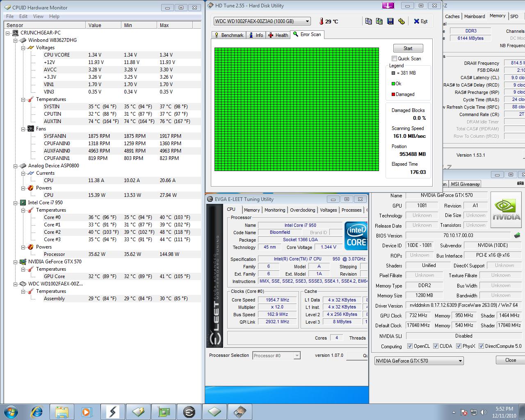Screen dimensions: 525x420
Task: Switch to the Voltages tab in E-LEET
Action: coord(328,210)
